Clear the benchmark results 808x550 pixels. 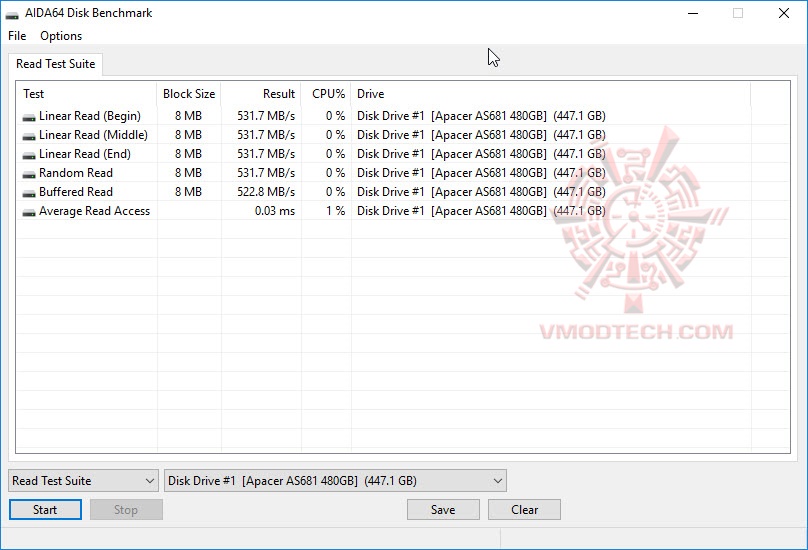pos(524,510)
